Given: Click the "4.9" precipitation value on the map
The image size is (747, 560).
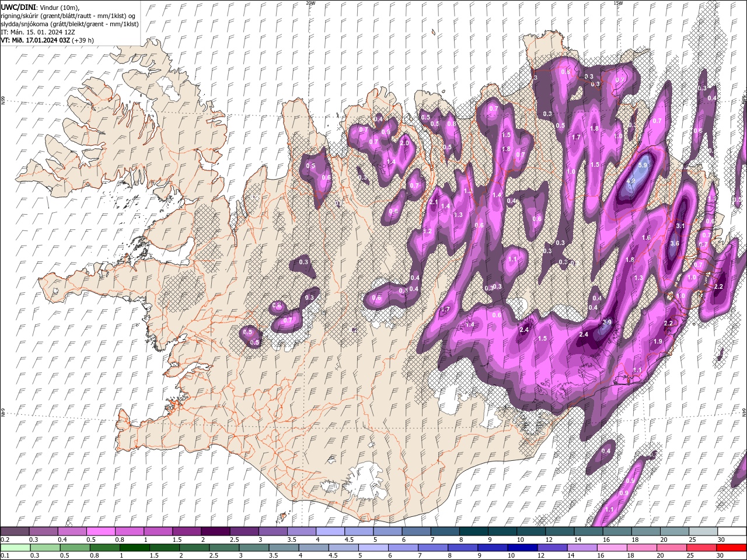Looking at the screenshot, I should click(x=631, y=181).
